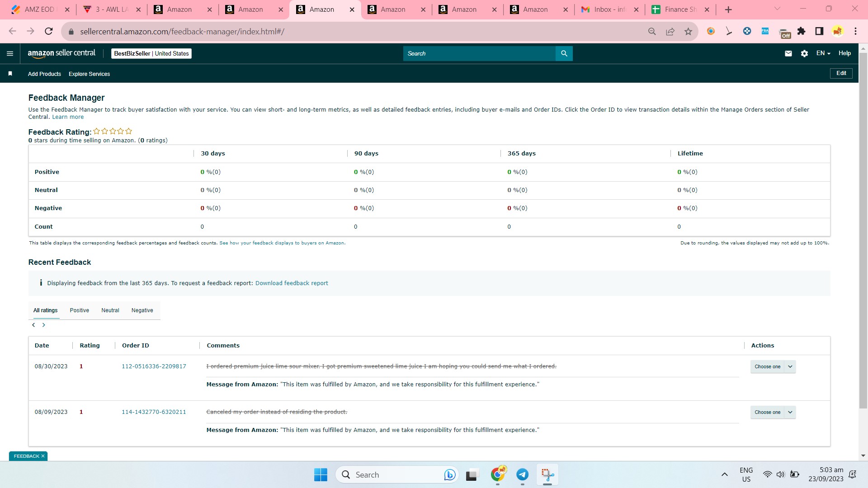The width and height of the screenshot is (868, 488).
Task: Open the browser extensions puzzle icon
Action: 801,31
